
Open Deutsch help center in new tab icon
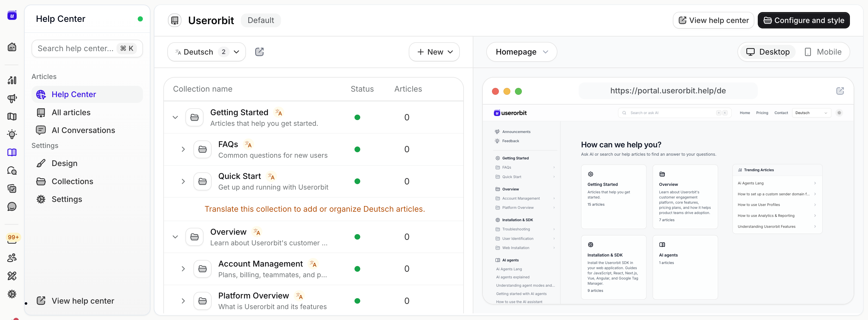[259, 52]
